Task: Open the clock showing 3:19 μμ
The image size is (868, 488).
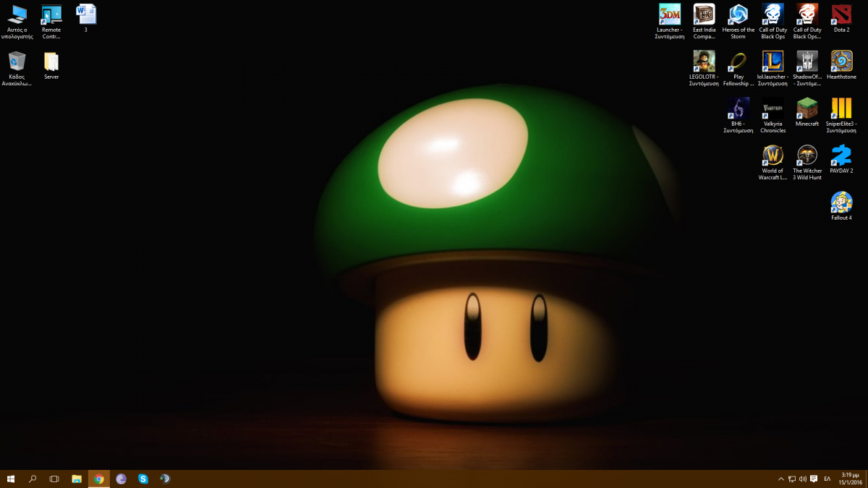Action: pos(850,479)
